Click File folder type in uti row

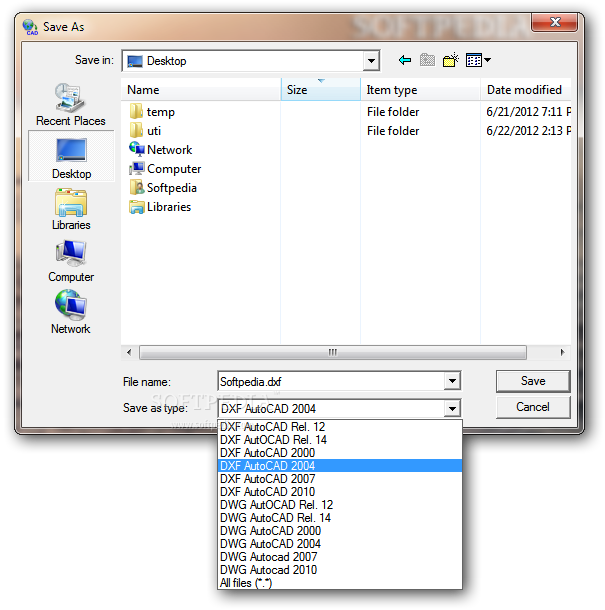pyautogui.click(x=393, y=131)
